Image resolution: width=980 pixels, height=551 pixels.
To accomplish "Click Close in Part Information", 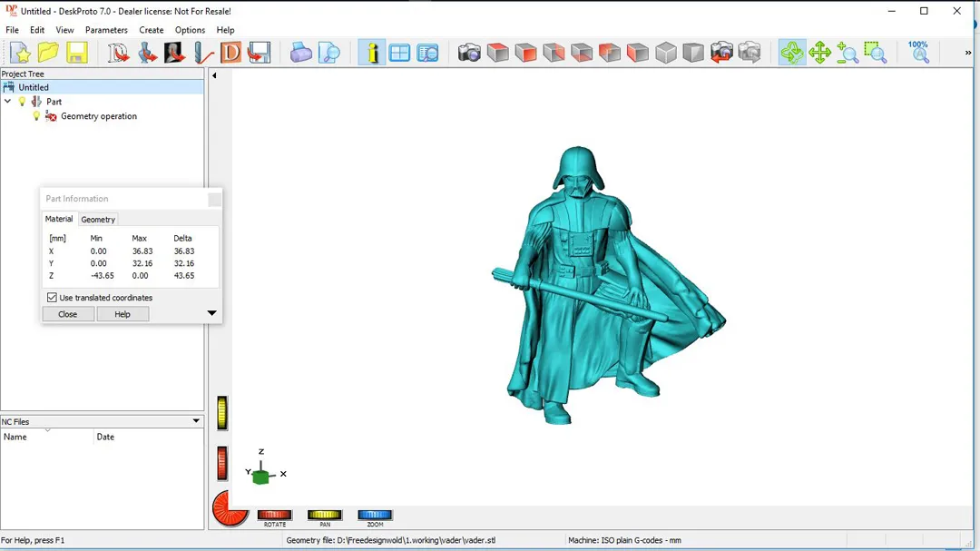I will pos(67,314).
